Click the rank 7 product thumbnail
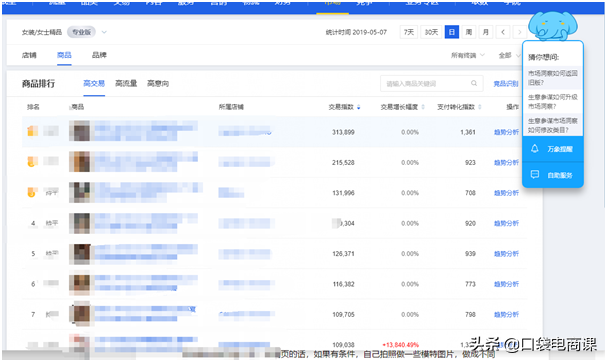 click(x=80, y=314)
